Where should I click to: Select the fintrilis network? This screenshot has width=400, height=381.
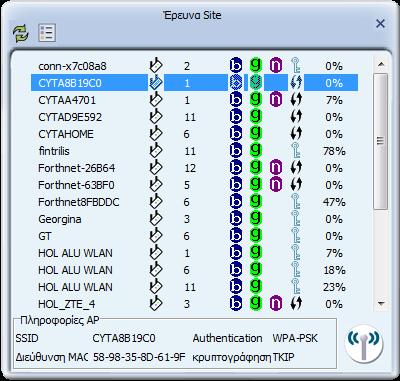54,151
